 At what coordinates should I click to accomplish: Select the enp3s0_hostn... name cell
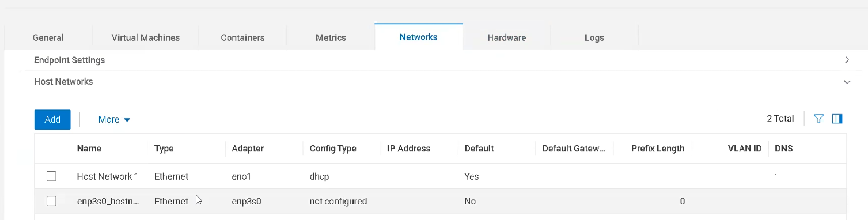click(108, 202)
